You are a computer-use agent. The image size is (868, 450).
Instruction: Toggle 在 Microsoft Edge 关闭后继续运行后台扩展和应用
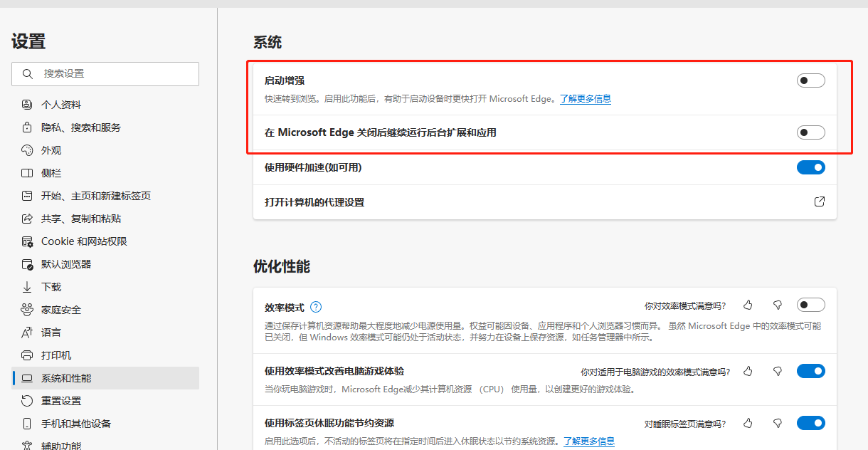click(x=811, y=132)
